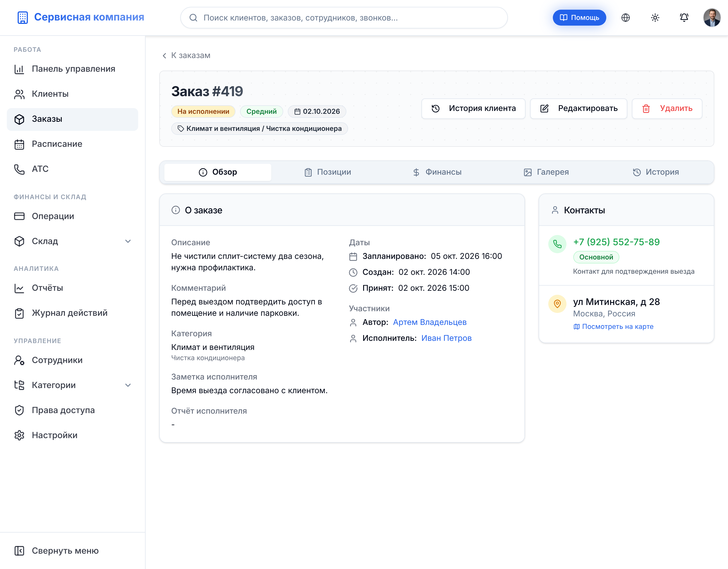Expand the Склад submenu chevron
Screen dimensions: 728x569
[x=128, y=241]
